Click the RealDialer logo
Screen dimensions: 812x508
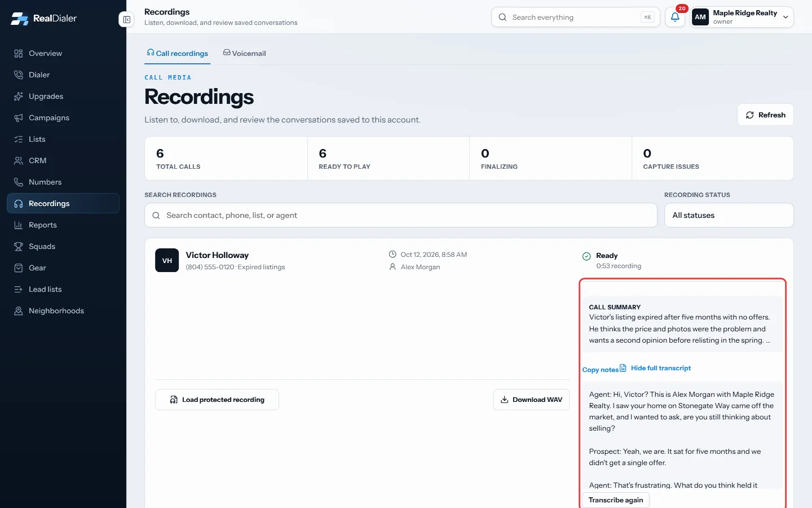click(43, 19)
